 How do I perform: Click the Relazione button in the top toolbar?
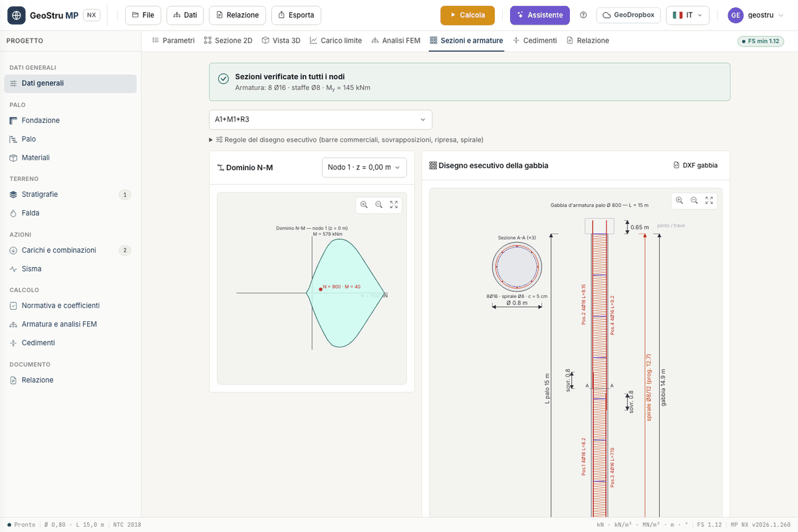click(237, 15)
